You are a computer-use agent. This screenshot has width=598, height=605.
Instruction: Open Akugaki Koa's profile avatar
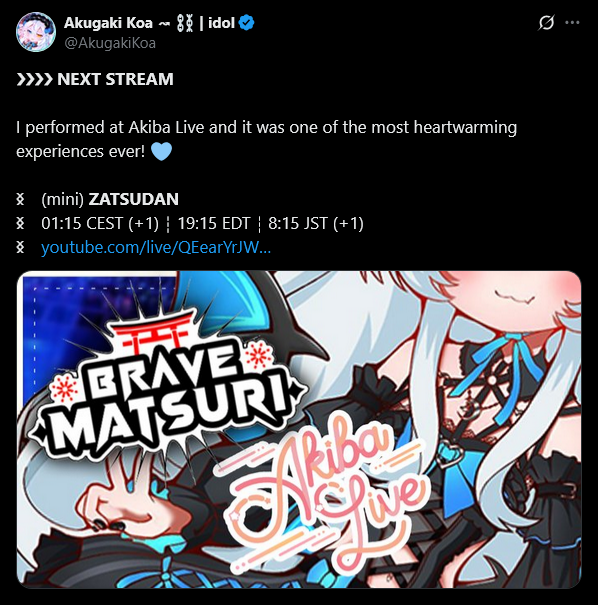tap(35, 32)
